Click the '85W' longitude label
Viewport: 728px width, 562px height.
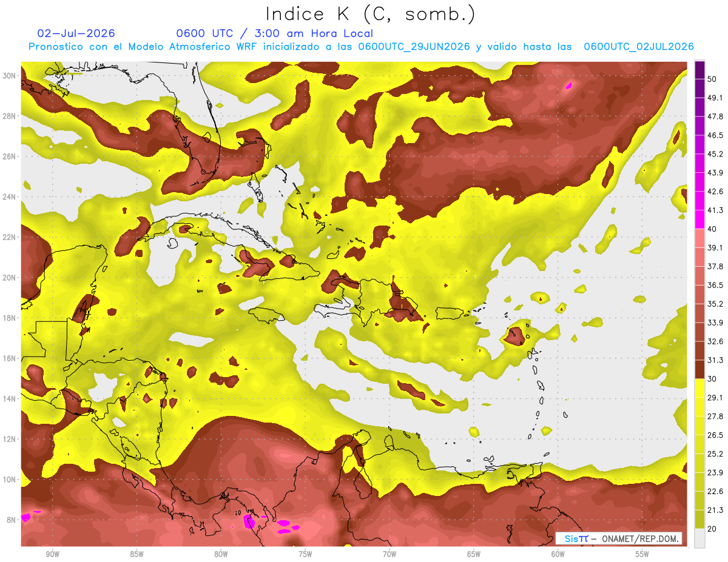click(136, 554)
